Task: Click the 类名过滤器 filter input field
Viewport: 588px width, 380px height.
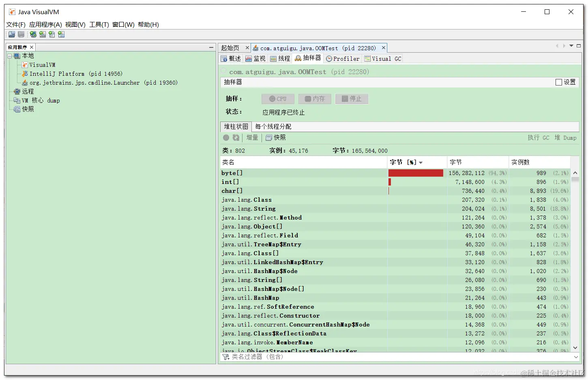Action: 399,357
